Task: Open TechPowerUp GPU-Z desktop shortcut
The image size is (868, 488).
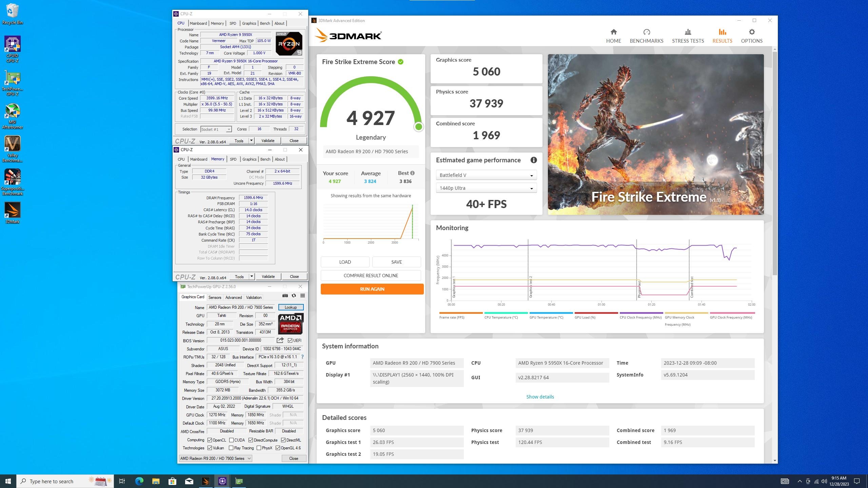Action: click(x=13, y=83)
